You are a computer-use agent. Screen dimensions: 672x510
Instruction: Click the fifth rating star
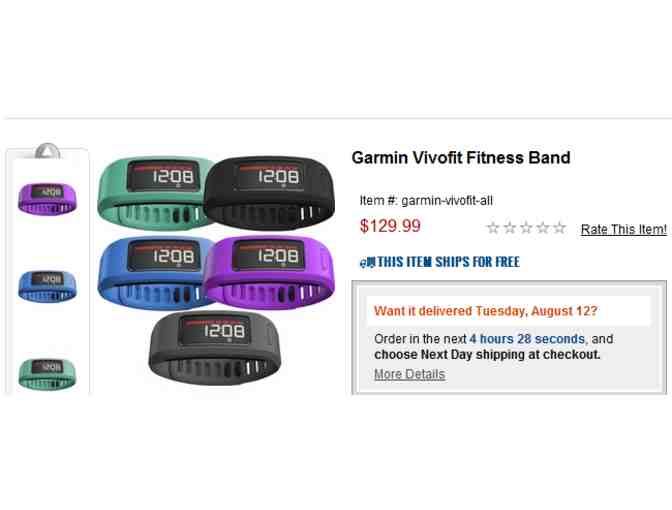559,228
